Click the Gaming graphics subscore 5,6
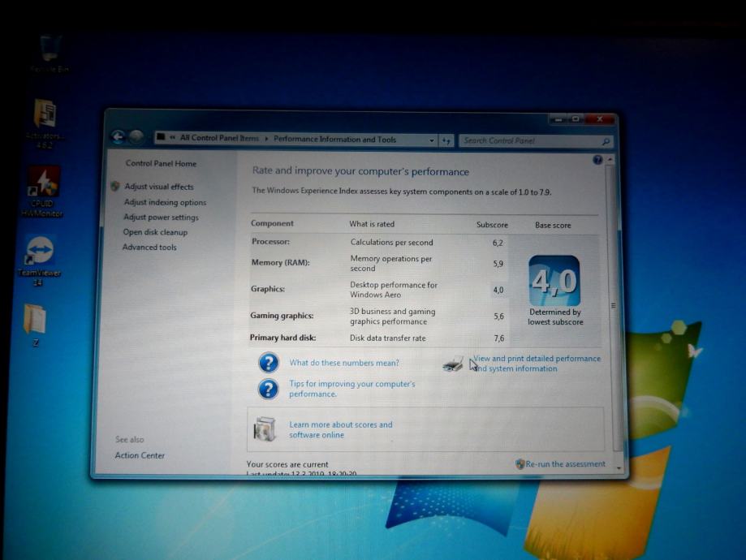The image size is (746, 560). pyautogui.click(x=498, y=317)
